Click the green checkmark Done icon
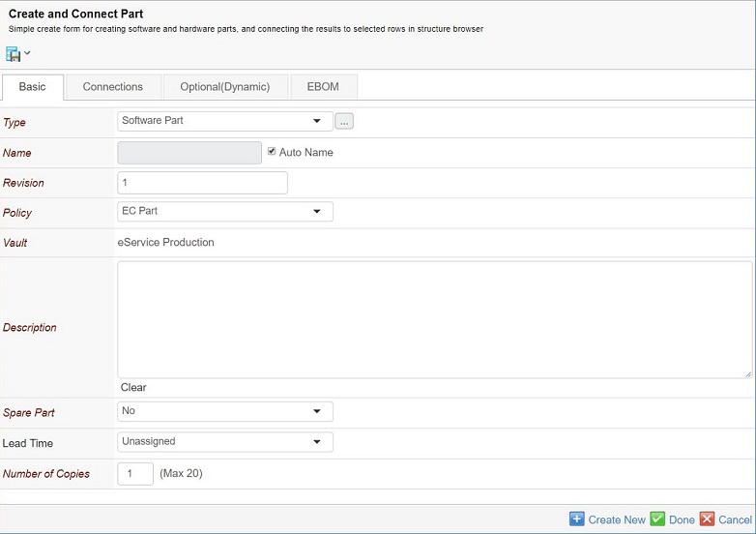Image resolution: width=756 pixels, height=534 pixels. tap(657, 519)
